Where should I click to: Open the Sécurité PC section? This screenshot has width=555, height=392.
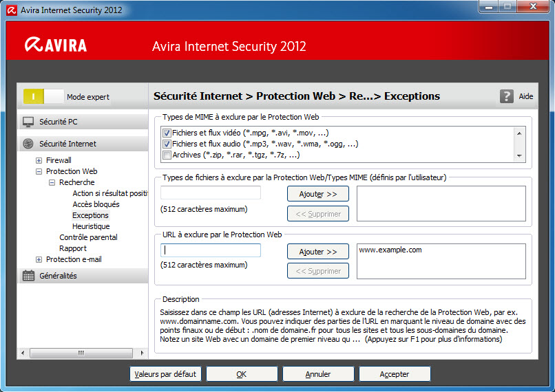click(x=83, y=122)
